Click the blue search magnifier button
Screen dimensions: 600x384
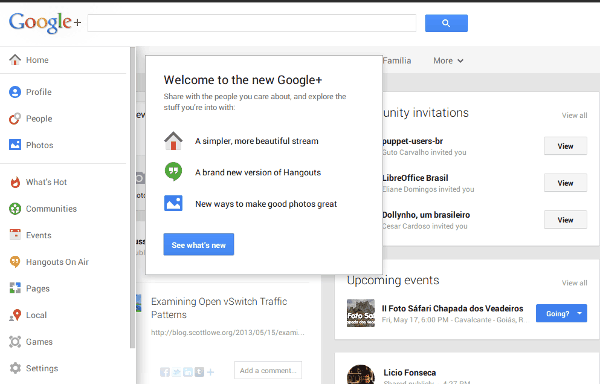[446, 23]
